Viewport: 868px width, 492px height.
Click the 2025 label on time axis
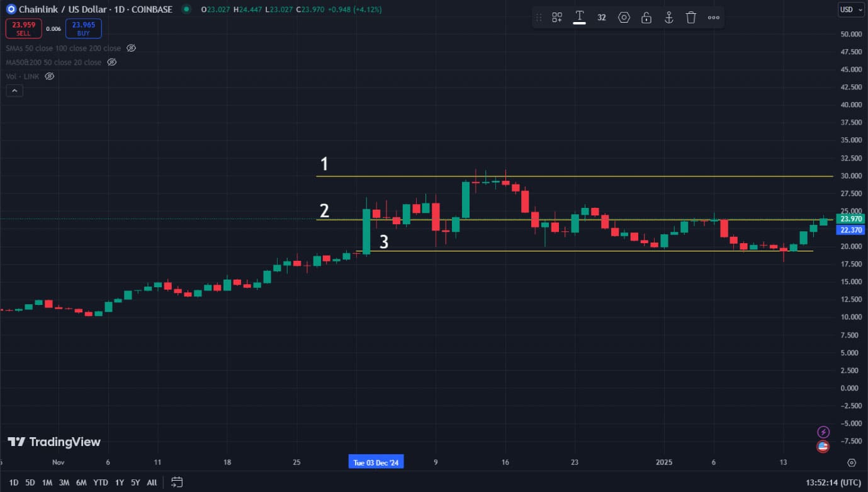664,462
